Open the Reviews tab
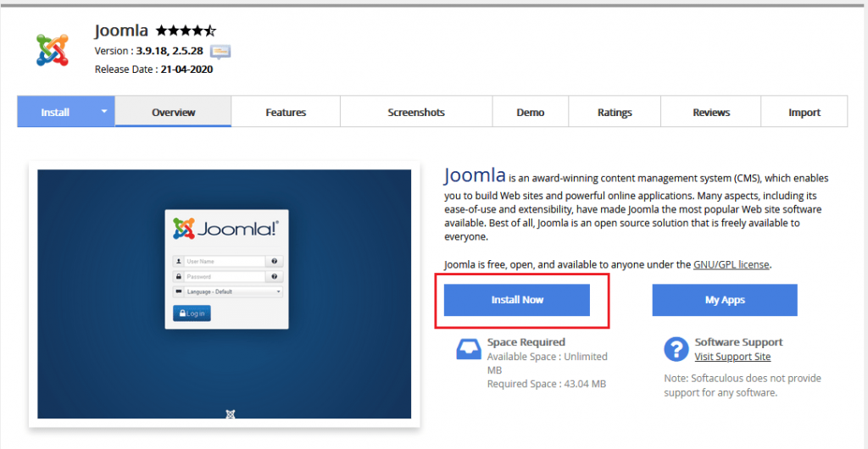The height and width of the screenshot is (449, 868). 711,112
